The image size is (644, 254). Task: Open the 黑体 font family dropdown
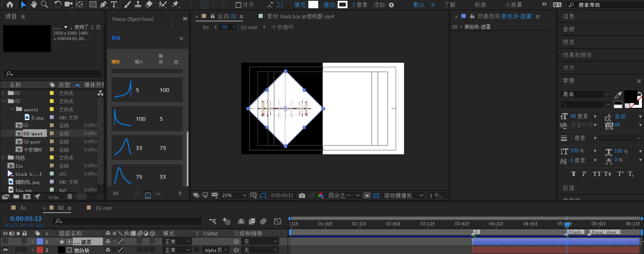tap(586, 94)
